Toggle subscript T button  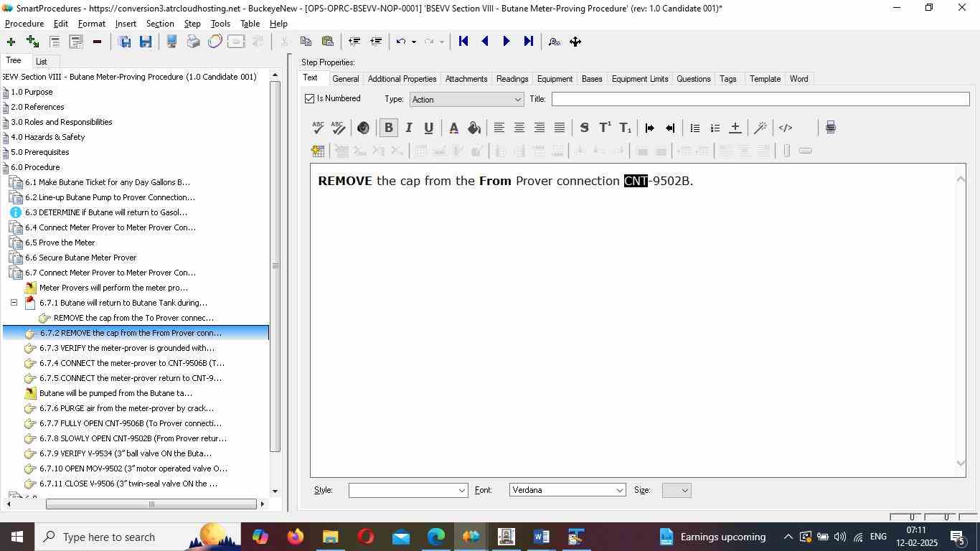[626, 128]
